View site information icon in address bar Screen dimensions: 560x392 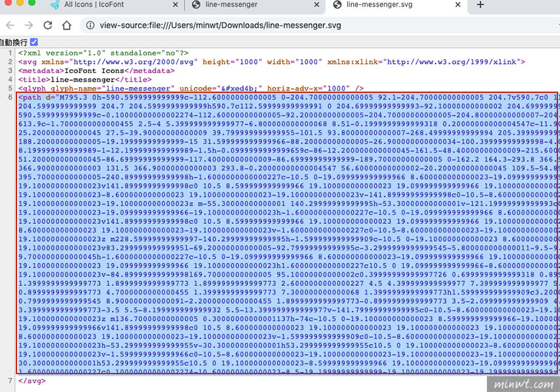click(90, 25)
